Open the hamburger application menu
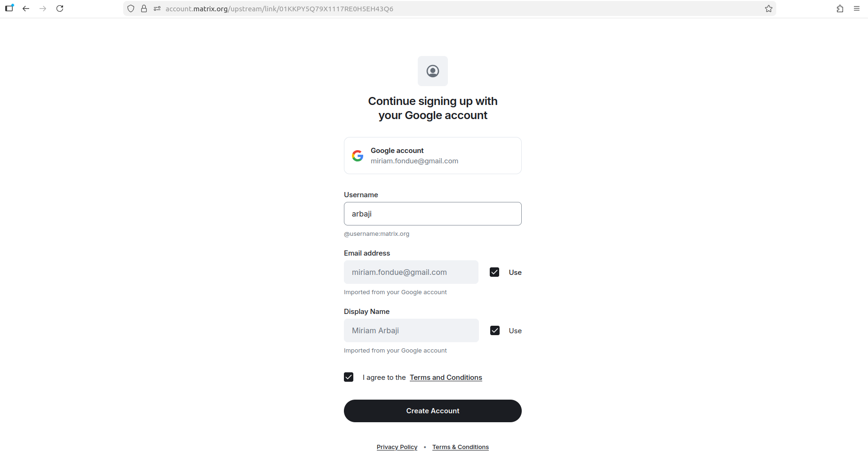 (x=857, y=8)
